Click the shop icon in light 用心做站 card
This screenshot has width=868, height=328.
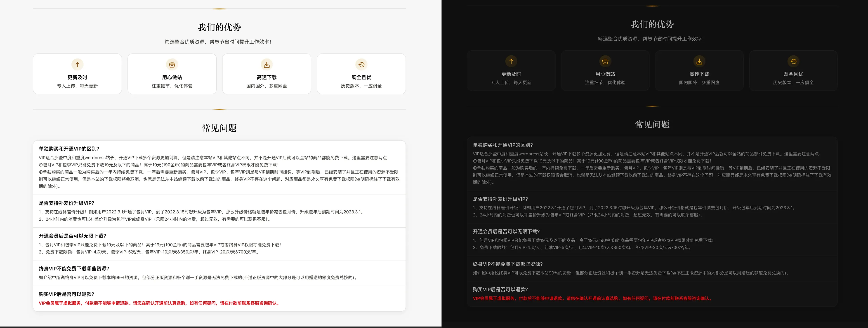pos(172,65)
